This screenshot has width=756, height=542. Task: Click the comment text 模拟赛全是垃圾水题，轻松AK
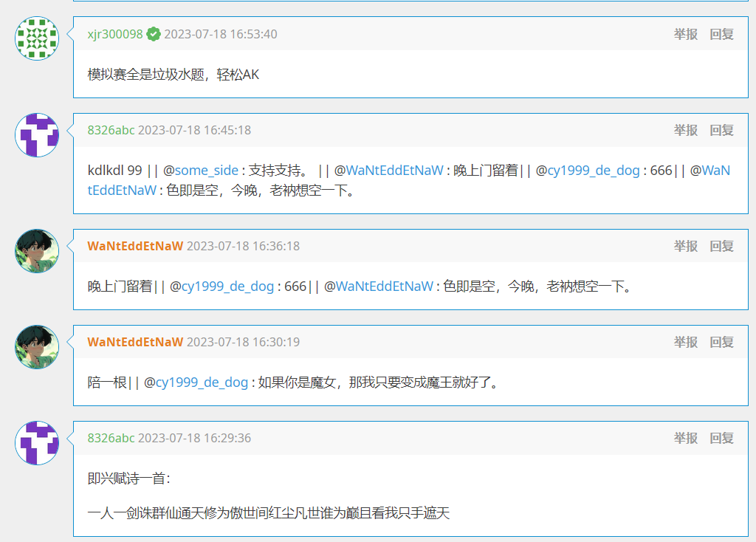pyautogui.click(x=173, y=75)
